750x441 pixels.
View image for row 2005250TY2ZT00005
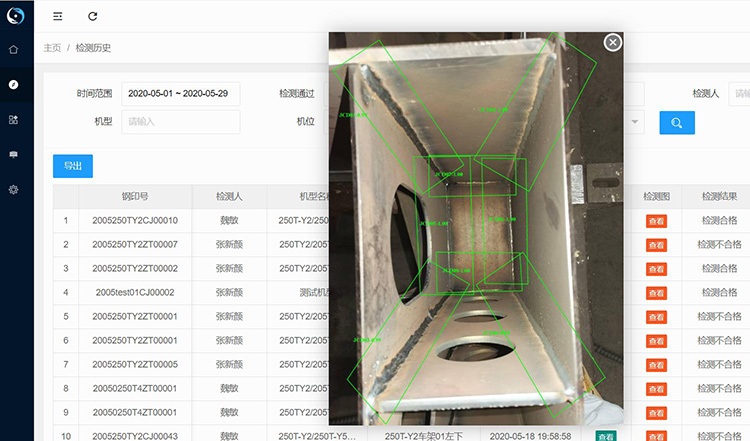click(656, 365)
